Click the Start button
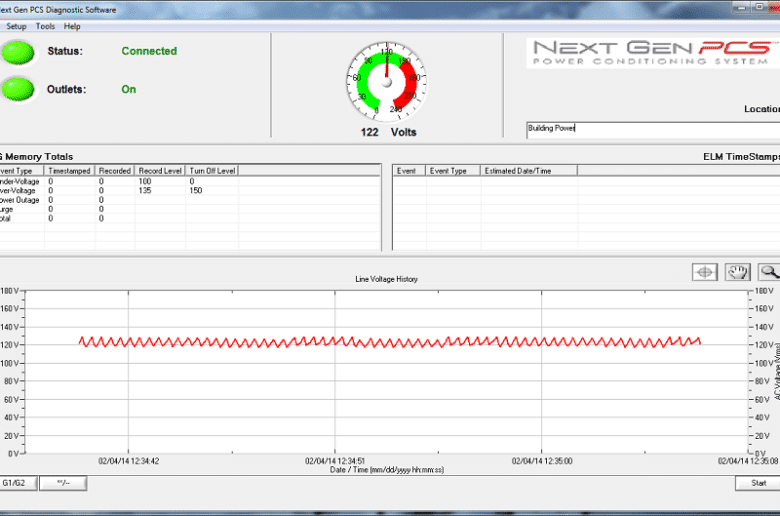Viewport: 780px width, 516px height. pos(758,483)
